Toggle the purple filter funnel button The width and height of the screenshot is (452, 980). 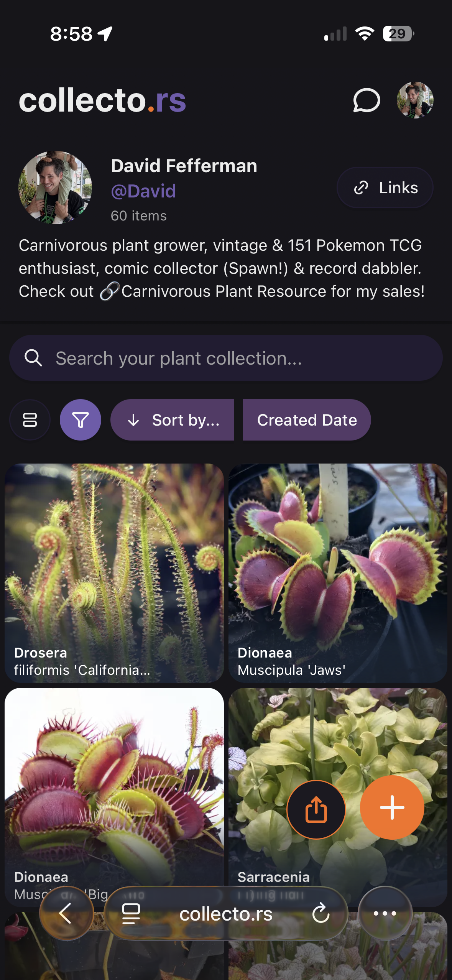pyautogui.click(x=81, y=420)
